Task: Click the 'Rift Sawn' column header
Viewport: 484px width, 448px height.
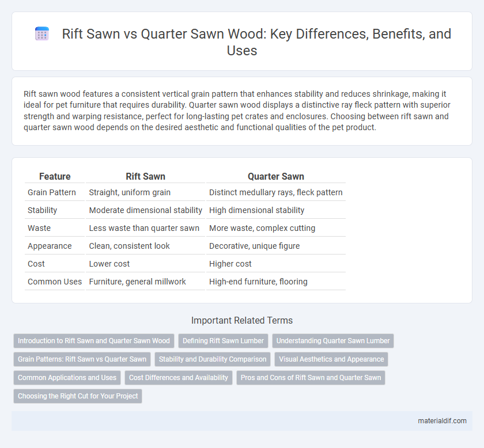Action: click(145, 176)
